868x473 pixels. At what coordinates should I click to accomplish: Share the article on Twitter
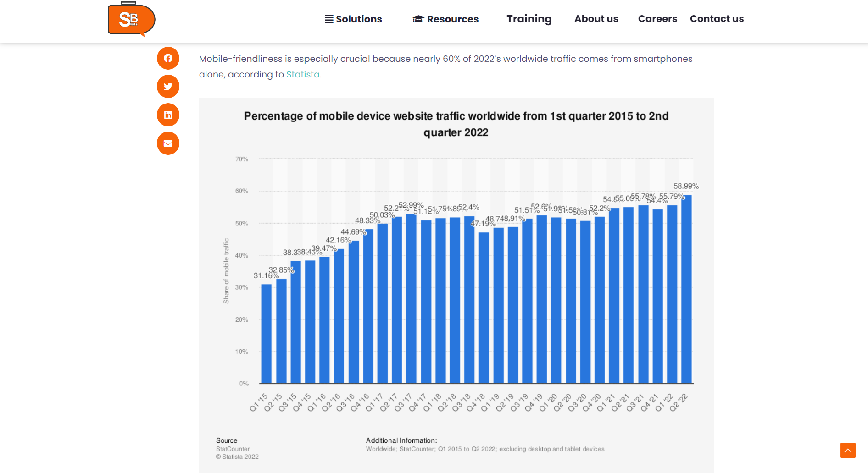pyautogui.click(x=168, y=87)
